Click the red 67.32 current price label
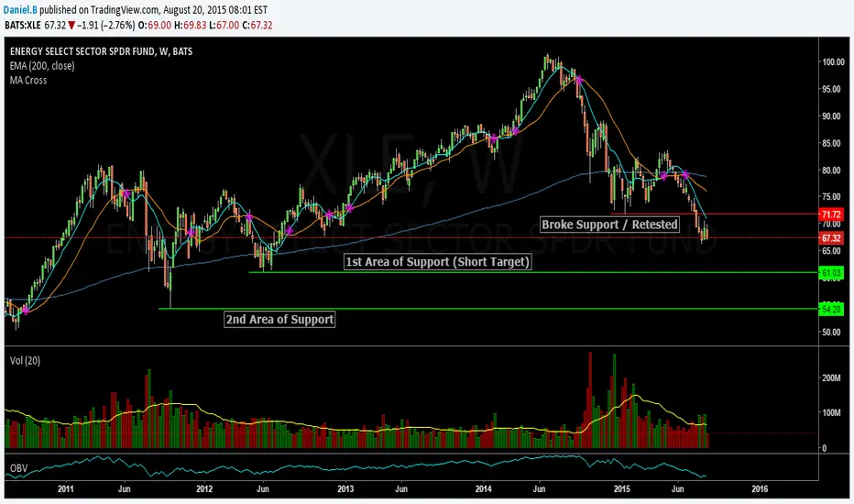854x504 pixels. click(831, 238)
